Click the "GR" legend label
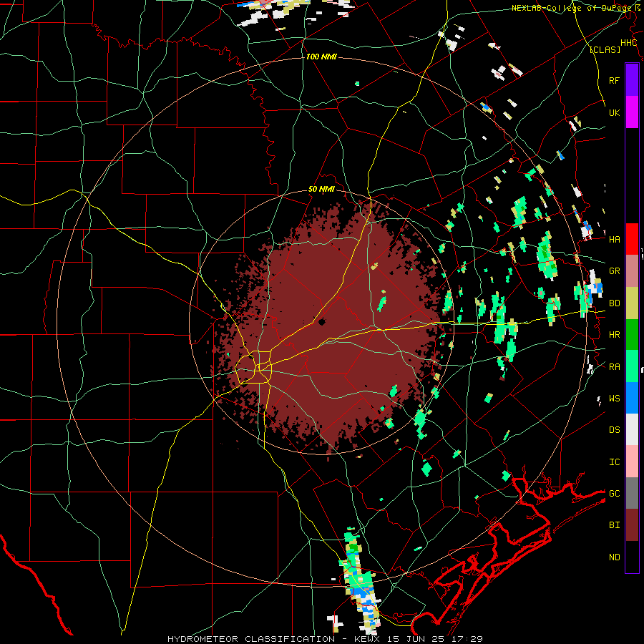Viewport: 644px width, 644px height. (x=614, y=271)
